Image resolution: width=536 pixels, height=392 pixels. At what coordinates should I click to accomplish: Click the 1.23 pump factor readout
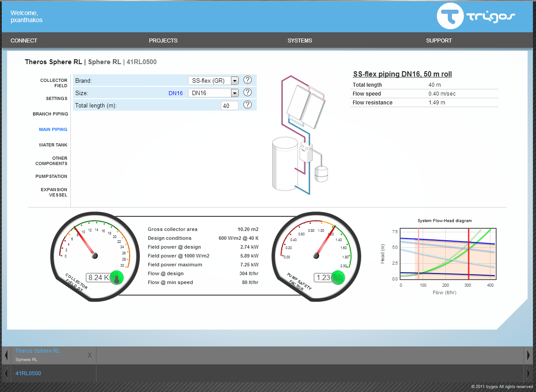coord(323,277)
